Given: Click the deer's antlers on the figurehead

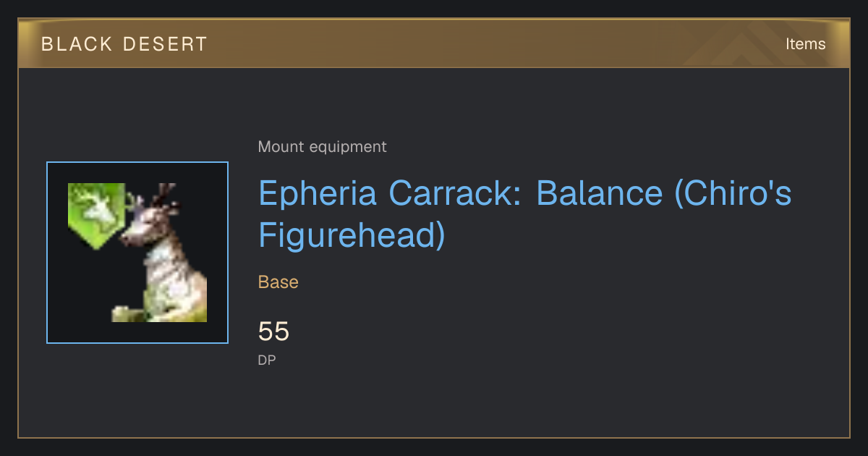Looking at the screenshot, I should click(163, 193).
